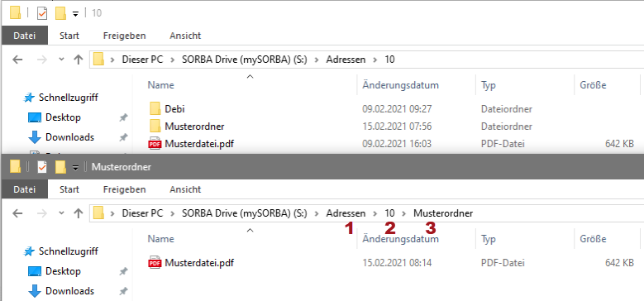Click Properties checkmark icon in top window toolbar

(42, 13)
